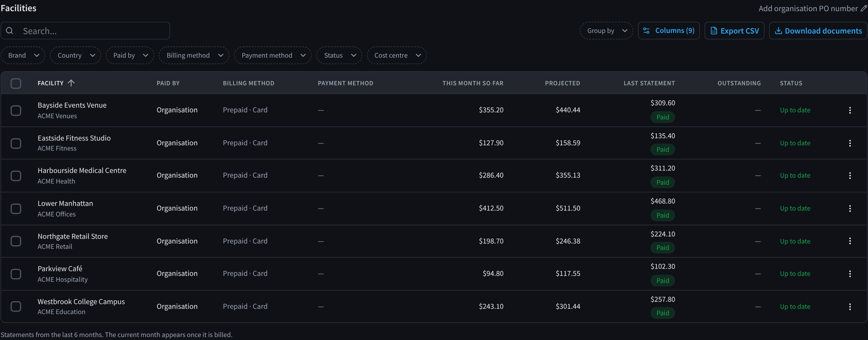Open row menu for Westbrook College Campus
Screen dimensions: 868x340
tap(850, 307)
